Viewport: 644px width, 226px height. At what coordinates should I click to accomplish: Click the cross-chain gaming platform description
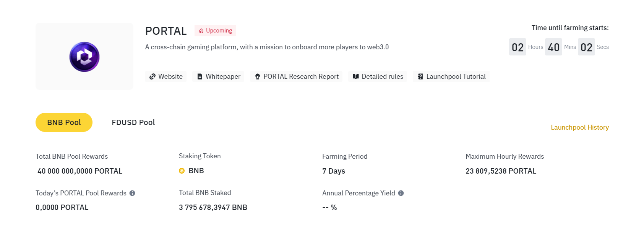click(x=267, y=47)
